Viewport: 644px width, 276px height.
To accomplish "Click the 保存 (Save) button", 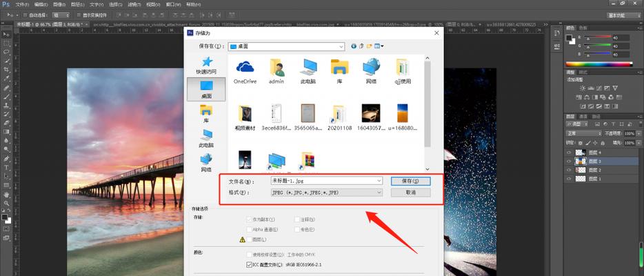I will point(410,181).
